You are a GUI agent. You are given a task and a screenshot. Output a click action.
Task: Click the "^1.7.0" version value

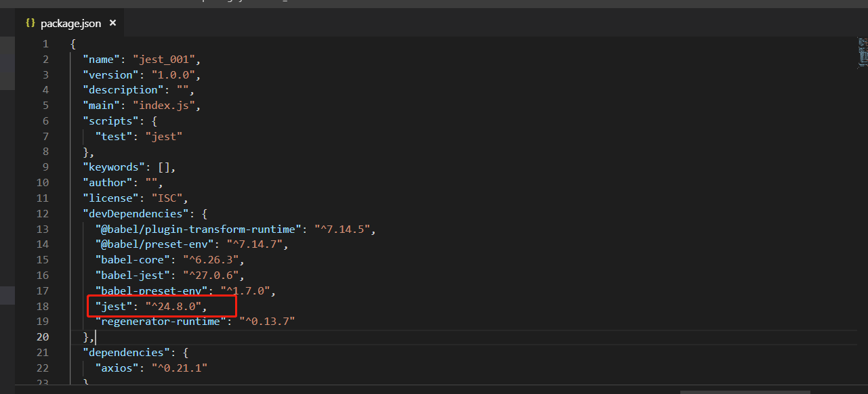click(x=245, y=290)
